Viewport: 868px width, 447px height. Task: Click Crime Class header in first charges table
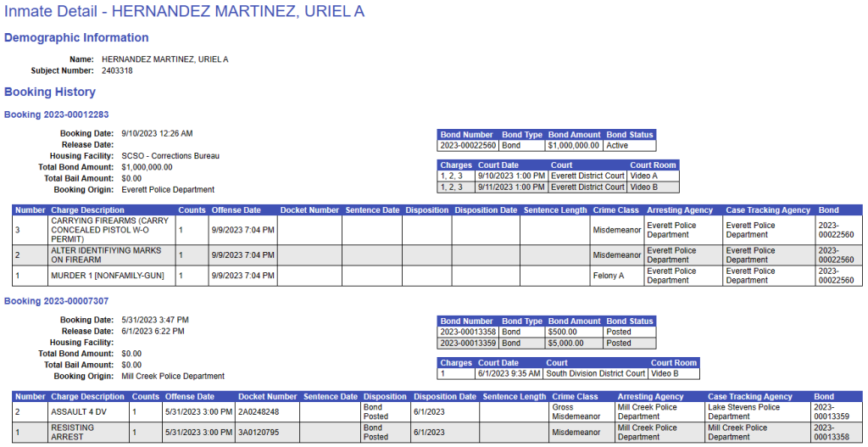[x=615, y=210]
